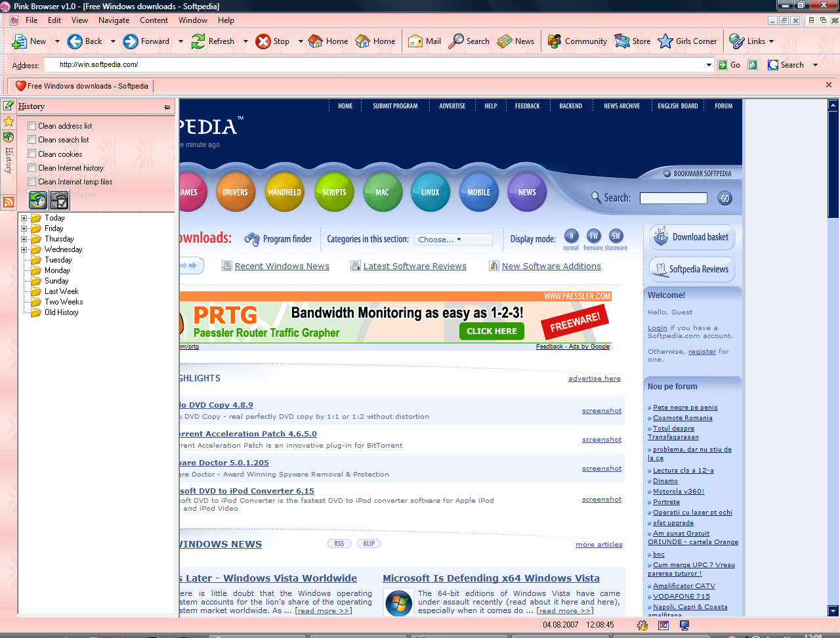
Task: Click the Forward navigation button
Action: (146, 41)
